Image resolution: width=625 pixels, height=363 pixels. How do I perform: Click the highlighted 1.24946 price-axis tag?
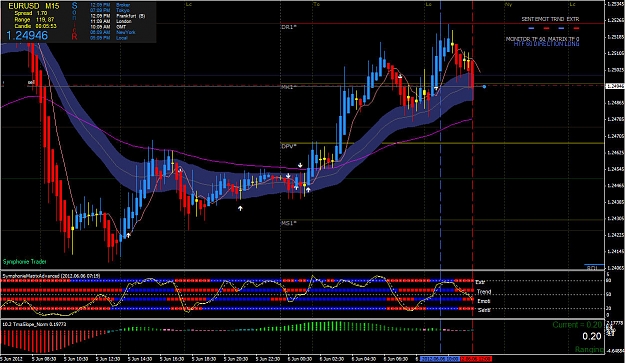tap(615, 86)
